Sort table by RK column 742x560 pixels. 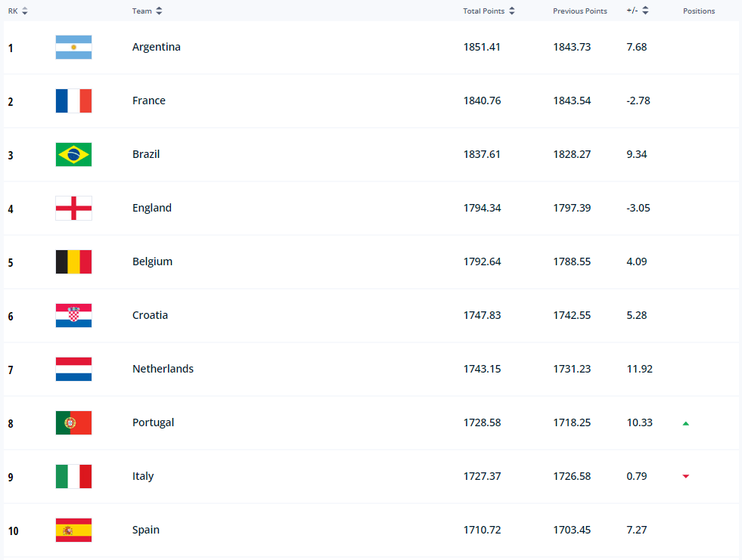[18, 11]
